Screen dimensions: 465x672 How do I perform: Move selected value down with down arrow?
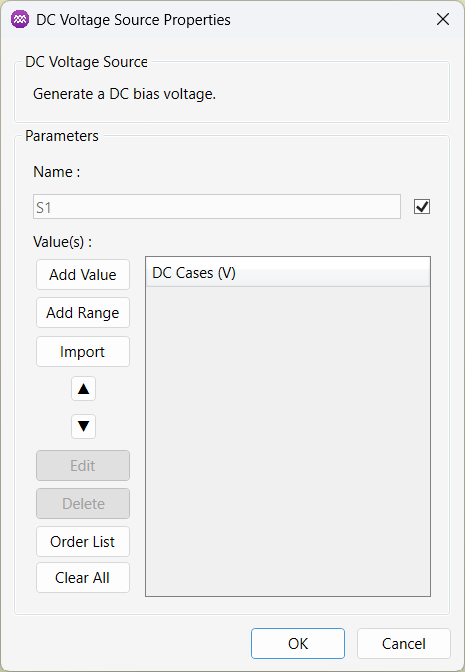coord(83,426)
